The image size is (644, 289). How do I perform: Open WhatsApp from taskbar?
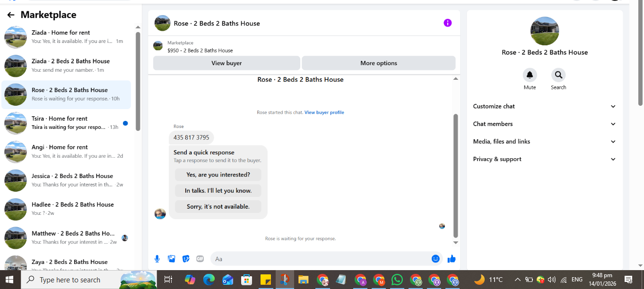[x=397, y=280]
